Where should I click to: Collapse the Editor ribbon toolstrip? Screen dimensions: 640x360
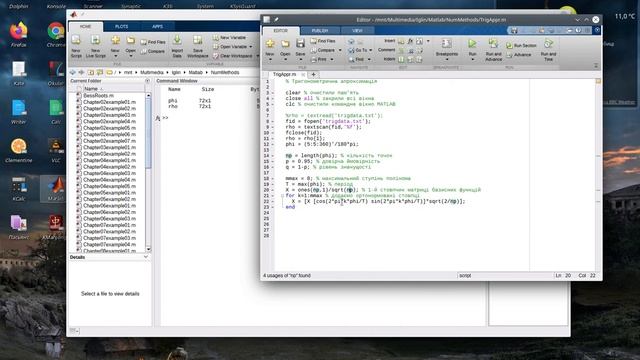(x=596, y=66)
